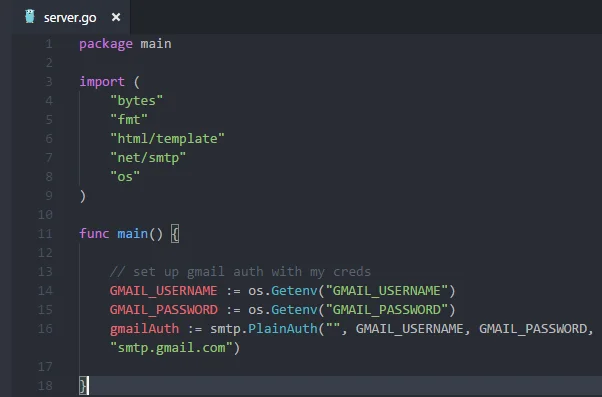
Task: Click the gmail auth comment line
Action: tap(240, 271)
